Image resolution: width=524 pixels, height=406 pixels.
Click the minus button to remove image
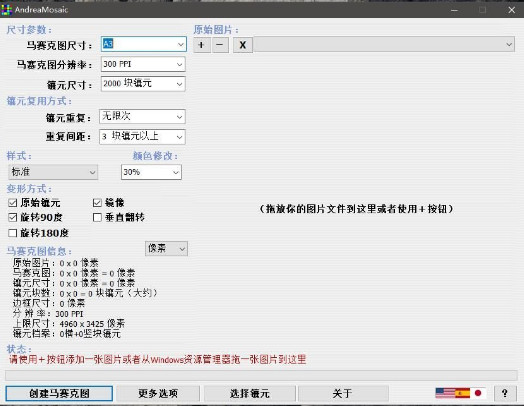(x=220, y=45)
